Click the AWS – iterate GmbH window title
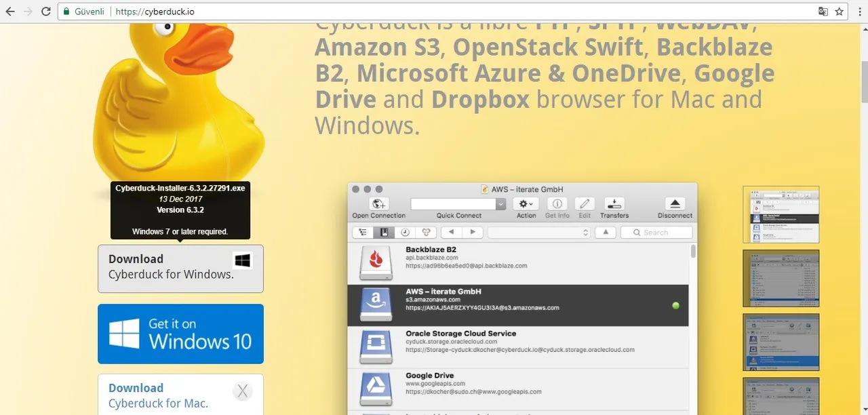868x415 pixels. click(x=527, y=189)
